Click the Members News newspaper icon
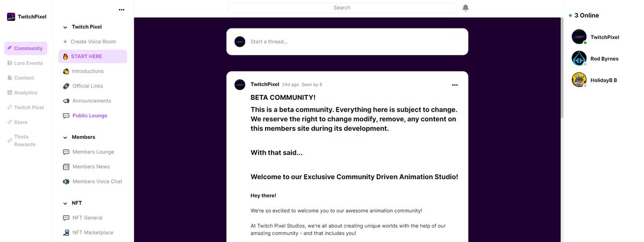Viewport: 644px width, 242px height. coord(66,167)
